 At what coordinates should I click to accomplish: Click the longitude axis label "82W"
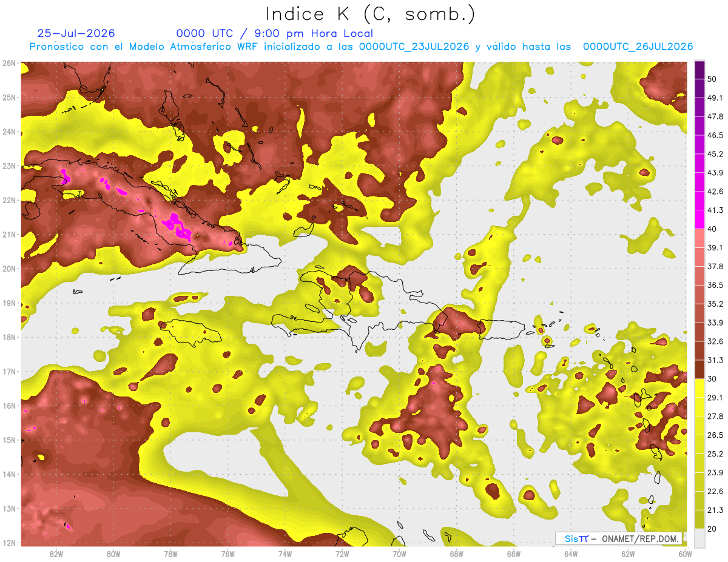(x=56, y=554)
